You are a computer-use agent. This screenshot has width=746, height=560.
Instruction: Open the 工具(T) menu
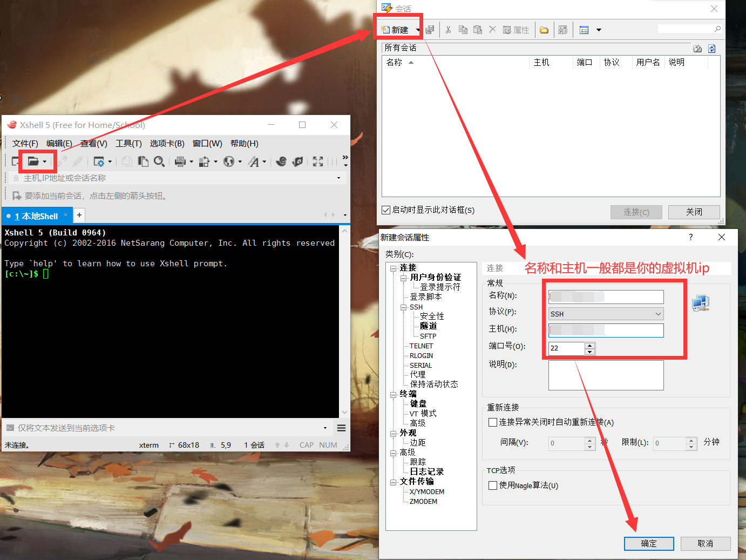point(128,144)
